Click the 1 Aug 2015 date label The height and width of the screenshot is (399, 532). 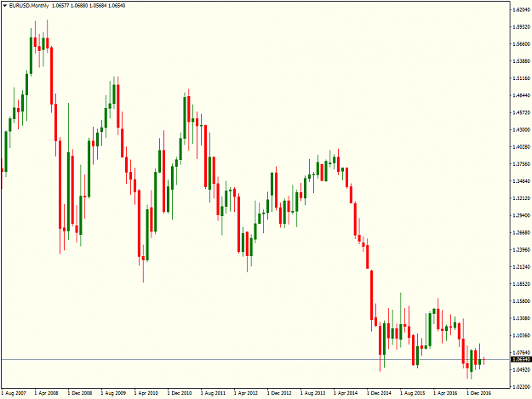(413, 393)
